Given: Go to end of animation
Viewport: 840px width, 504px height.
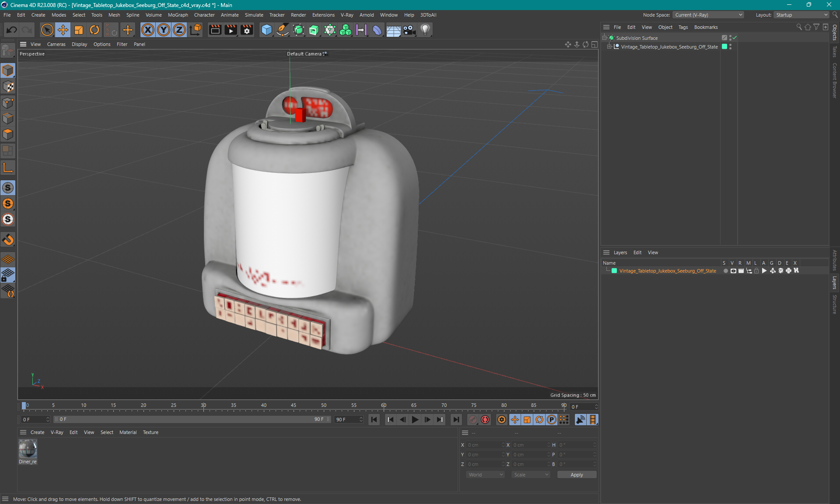Looking at the screenshot, I should [x=456, y=420].
